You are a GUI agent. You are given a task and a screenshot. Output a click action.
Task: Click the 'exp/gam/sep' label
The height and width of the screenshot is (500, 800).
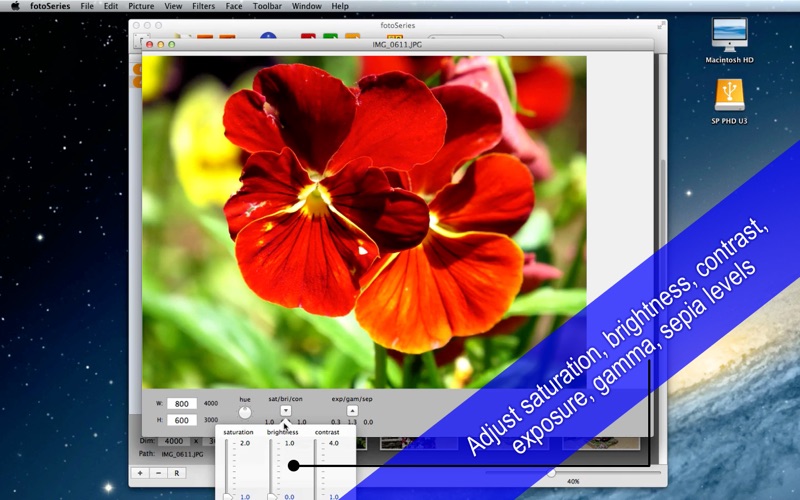(352, 399)
